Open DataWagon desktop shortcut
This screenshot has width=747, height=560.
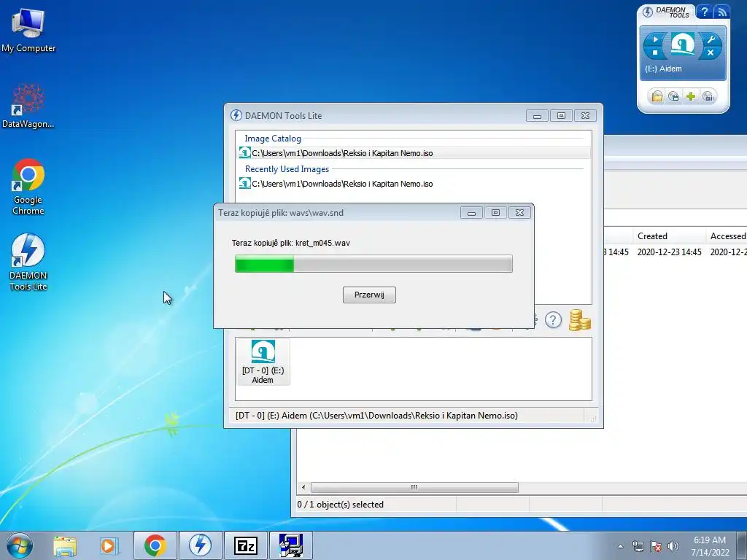28,106
